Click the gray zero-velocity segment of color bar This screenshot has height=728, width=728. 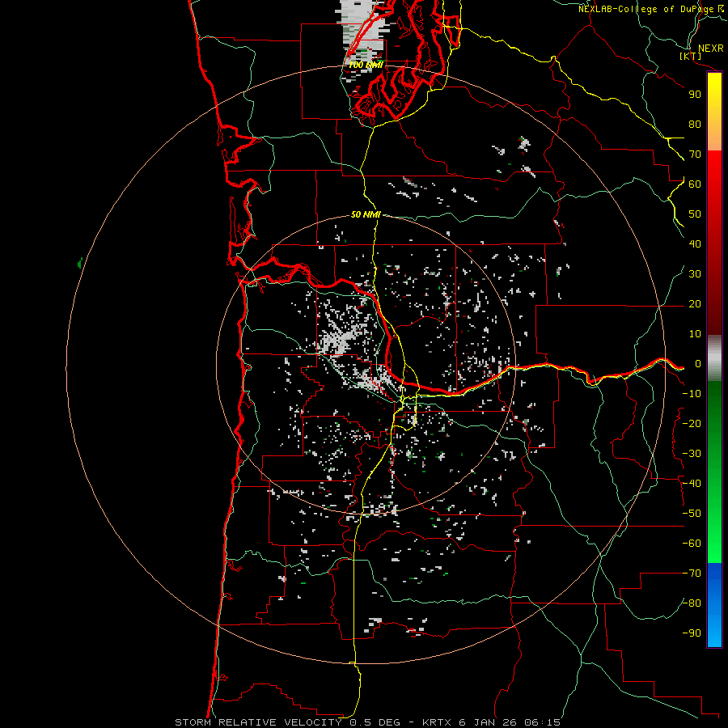[714, 358]
